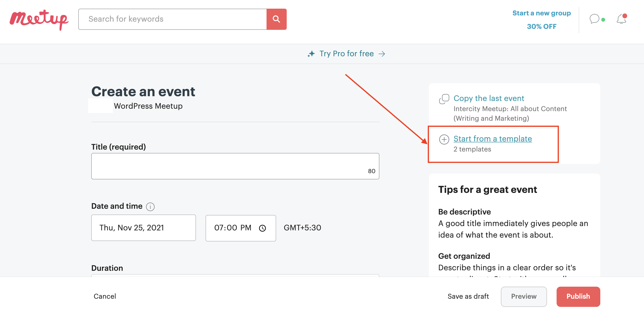Click the red search magnifier button
The height and width of the screenshot is (316, 644).
[x=276, y=19]
